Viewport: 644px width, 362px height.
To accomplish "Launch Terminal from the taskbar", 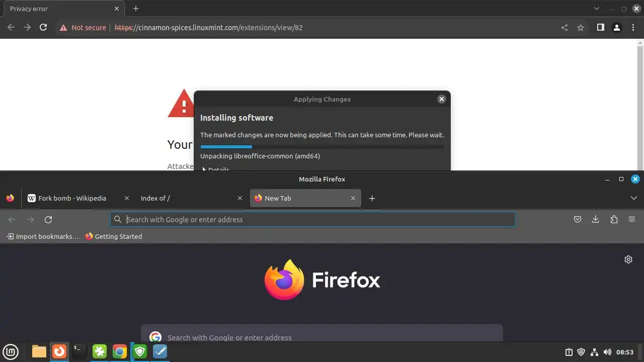I will click(79, 351).
